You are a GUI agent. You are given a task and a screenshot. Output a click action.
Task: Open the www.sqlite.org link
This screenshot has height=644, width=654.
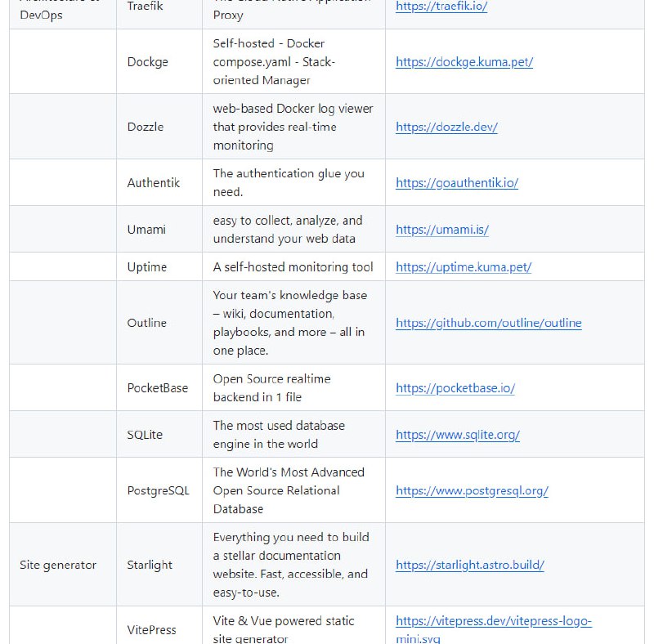coord(457,435)
